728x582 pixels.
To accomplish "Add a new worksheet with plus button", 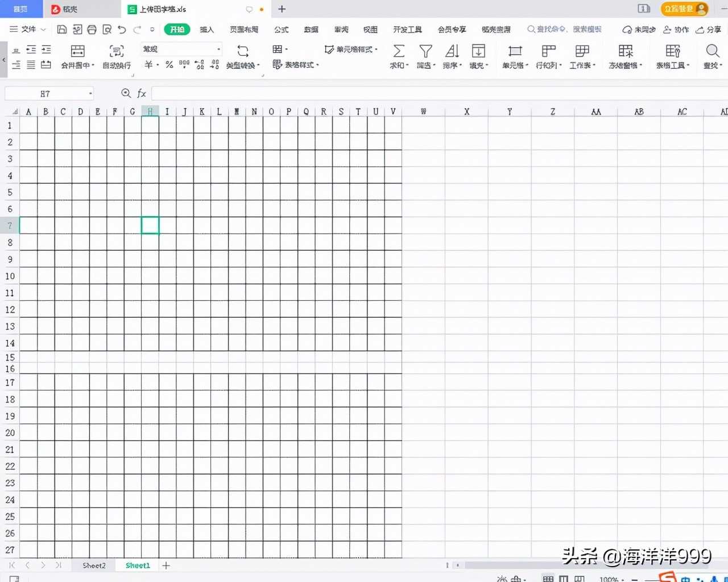I will tap(166, 566).
